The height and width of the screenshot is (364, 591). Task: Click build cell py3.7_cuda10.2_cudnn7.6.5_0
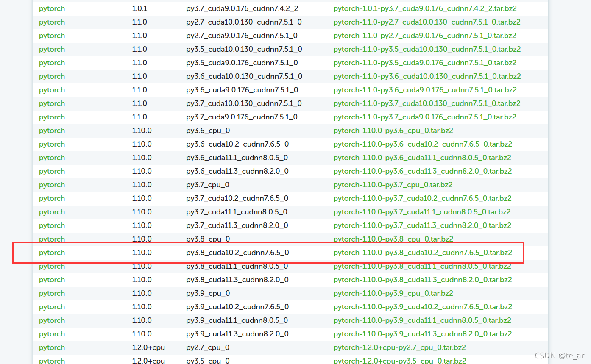(237, 198)
